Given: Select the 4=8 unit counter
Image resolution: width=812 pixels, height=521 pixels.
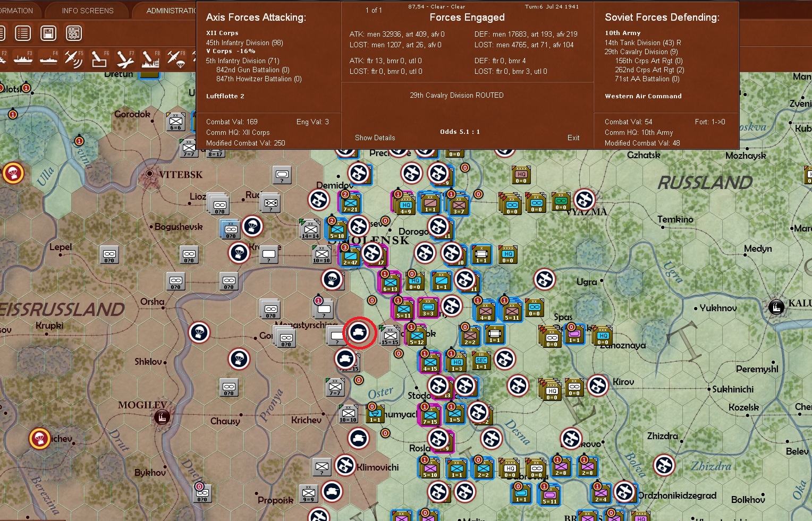Looking at the screenshot, I should (485, 310).
